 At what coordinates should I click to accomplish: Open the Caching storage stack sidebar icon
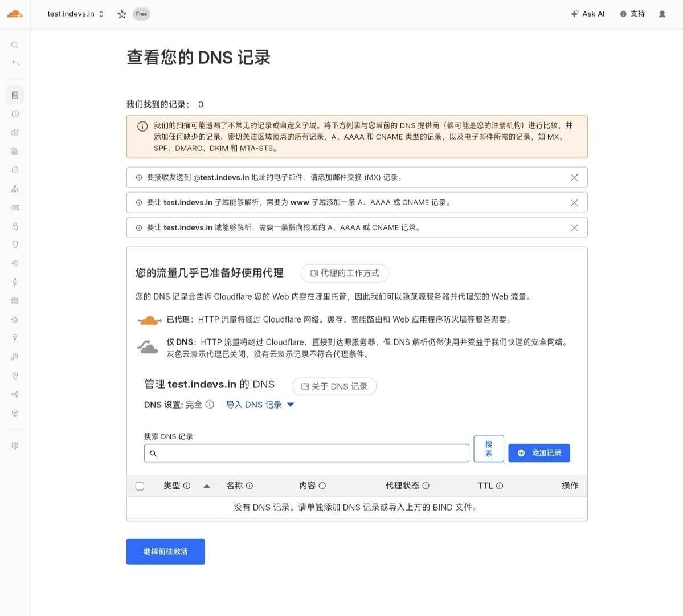15,301
